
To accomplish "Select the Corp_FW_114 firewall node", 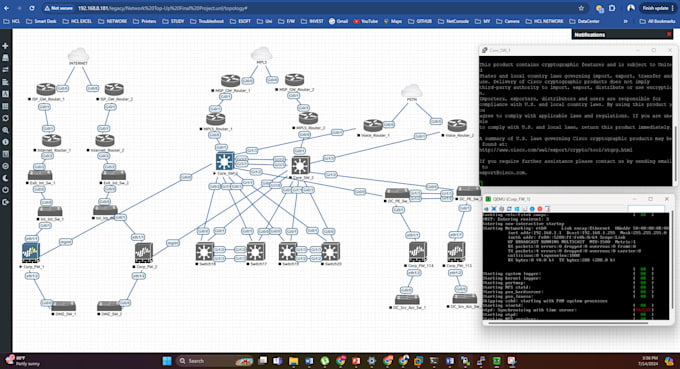I will pyautogui.click(x=418, y=252).
